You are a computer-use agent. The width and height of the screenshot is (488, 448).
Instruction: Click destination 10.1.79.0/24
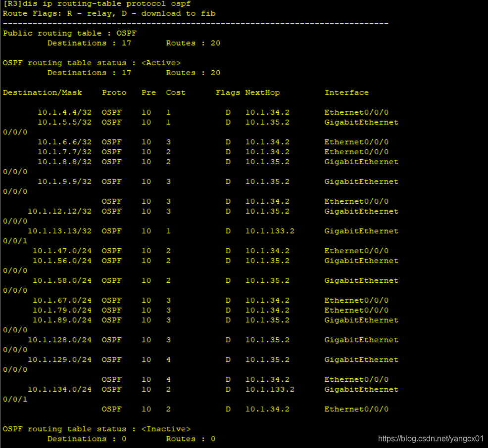click(62, 310)
